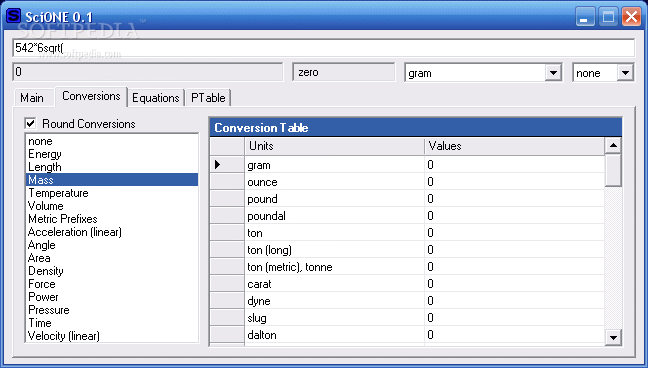Click the row header beside ounce
Viewport: 648px width, 368px height.
pos(227,182)
